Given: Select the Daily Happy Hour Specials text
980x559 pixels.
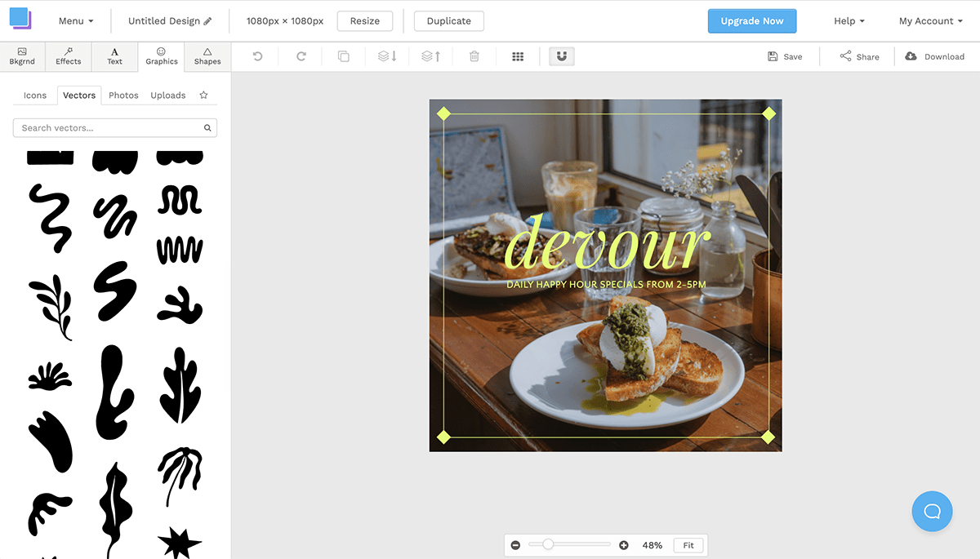Looking at the screenshot, I should 606,285.
